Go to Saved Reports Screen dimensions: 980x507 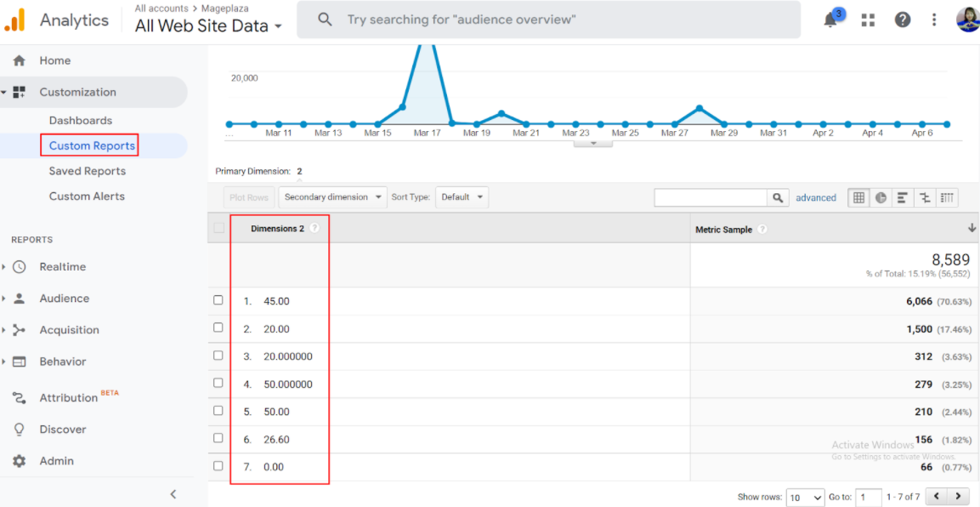(87, 171)
